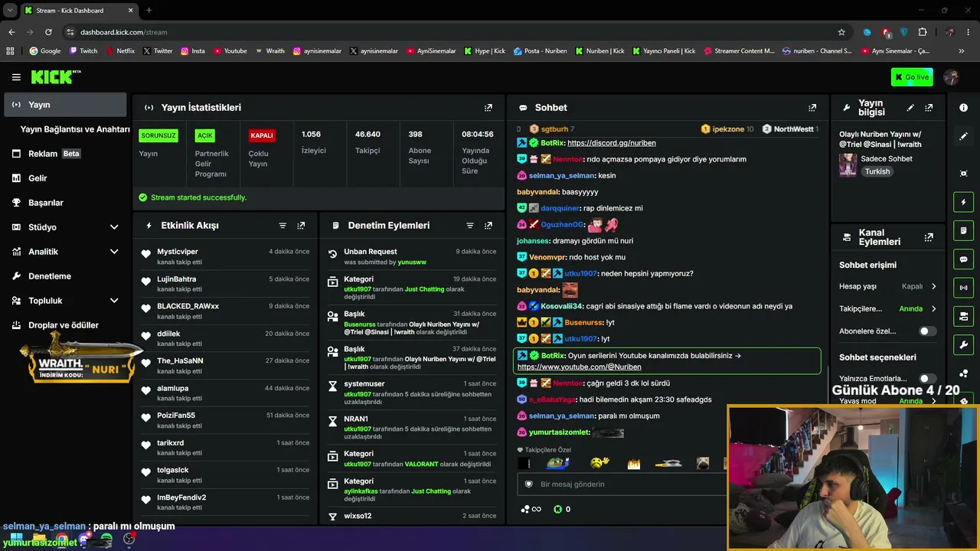The height and width of the screenshot is (551, 980).
Task: Reload the page with refresh button
Action: pyautogui.click(x=48, y=32)
